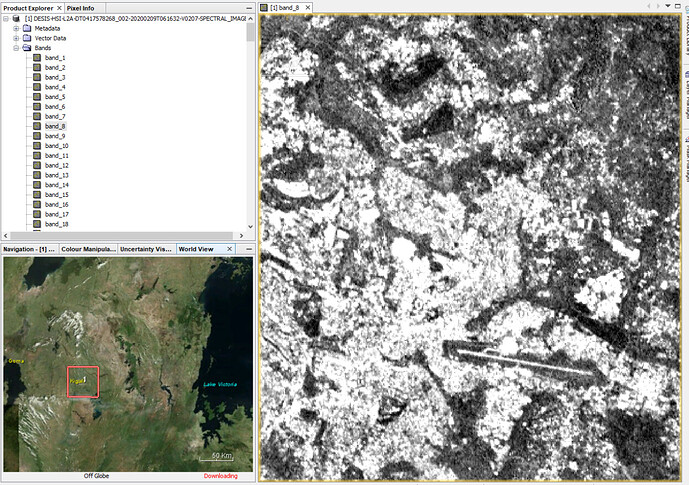Viewport: 689px width, 485px height.
Task: Close the band_8 image view tab
Action: coord(308,7)
